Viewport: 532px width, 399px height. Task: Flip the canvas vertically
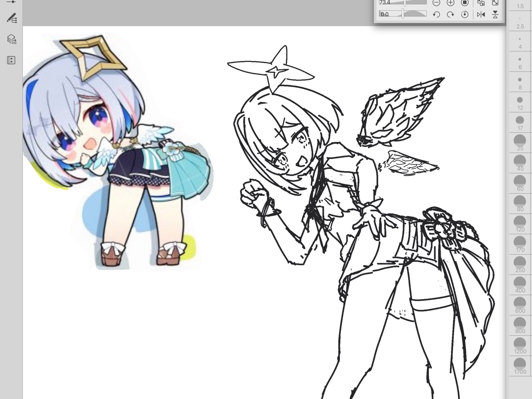click(495, 14)
